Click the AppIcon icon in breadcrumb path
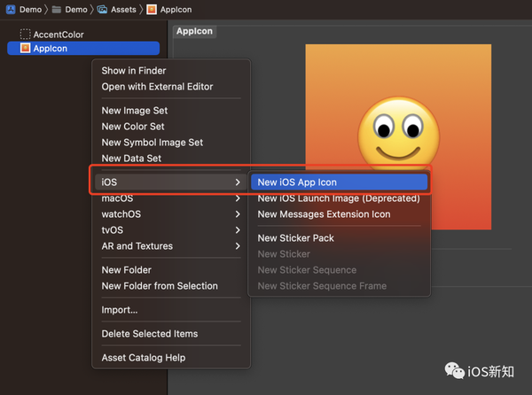Image resolution: width=532 pixels, height=395 pixels. click(x=151, y=10)
